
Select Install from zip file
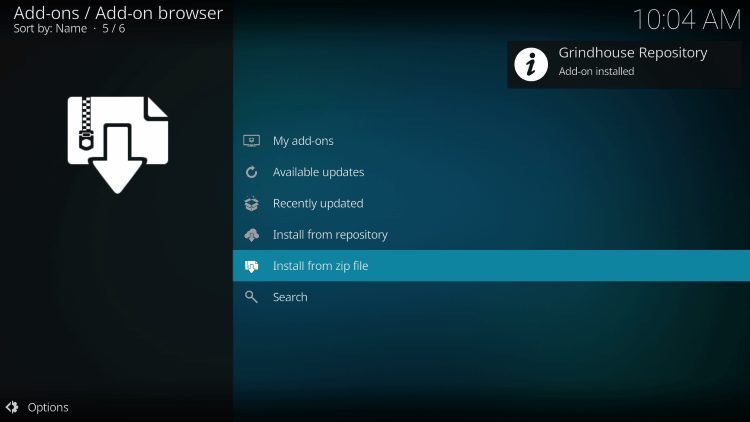[491, 266]
